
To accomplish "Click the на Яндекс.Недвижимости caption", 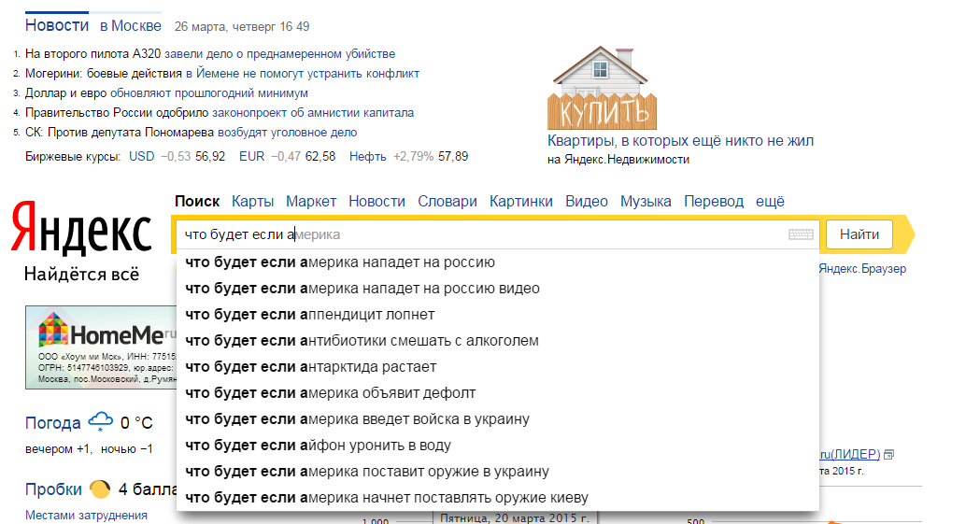I will tap(618, 160).
